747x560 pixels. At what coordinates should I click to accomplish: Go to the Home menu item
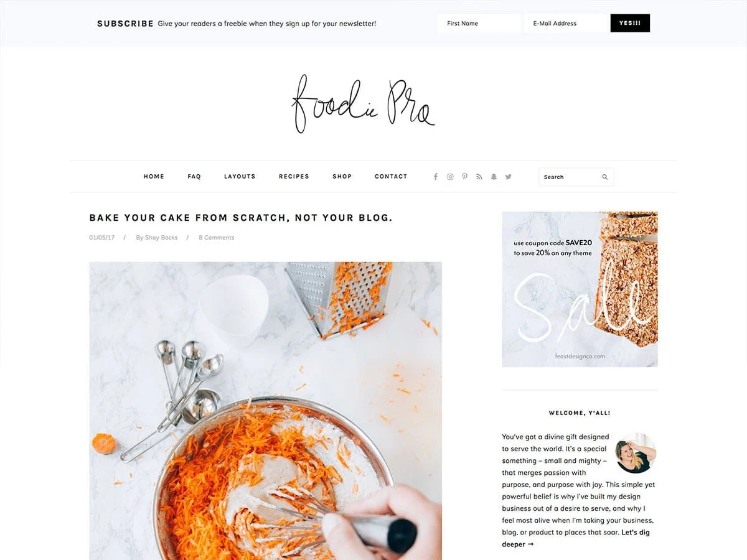coord(154,177)
